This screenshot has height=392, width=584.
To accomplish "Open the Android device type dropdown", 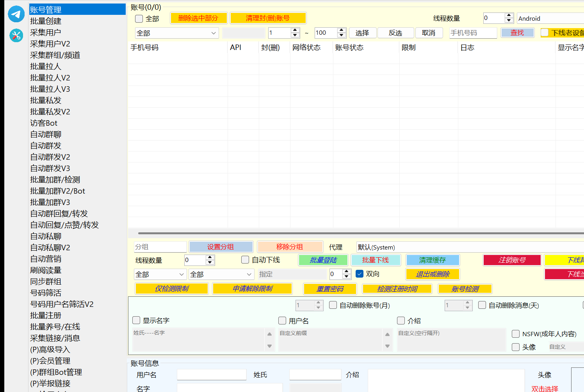I will (550, 18).
